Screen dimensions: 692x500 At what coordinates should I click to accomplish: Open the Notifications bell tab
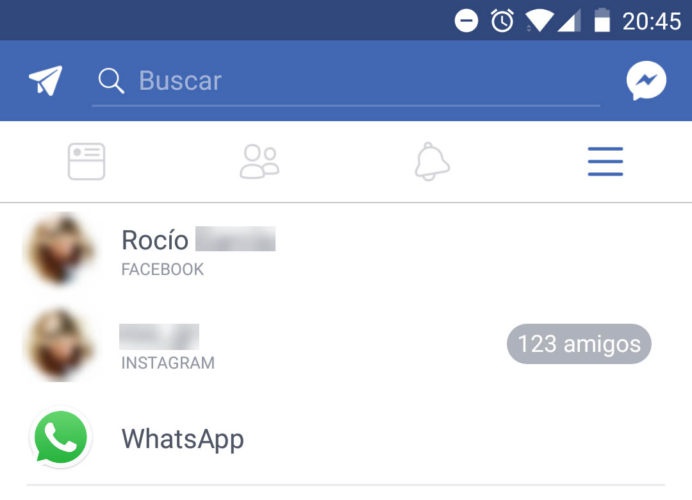point(432,162)
